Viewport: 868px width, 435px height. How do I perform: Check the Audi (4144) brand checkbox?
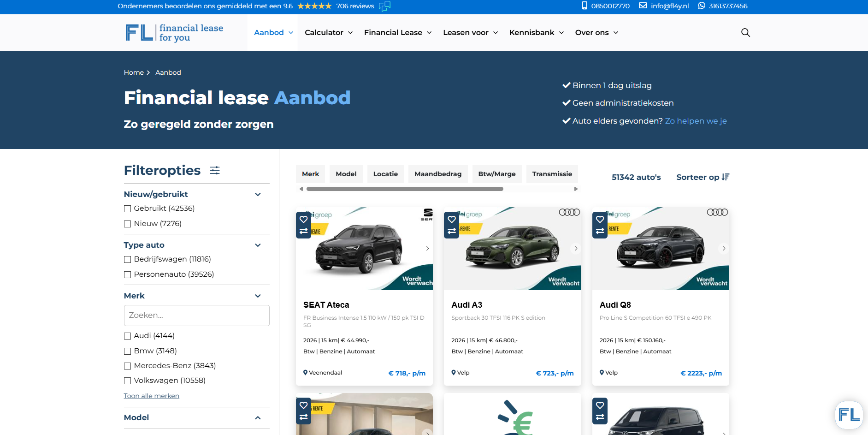point(127,336)
